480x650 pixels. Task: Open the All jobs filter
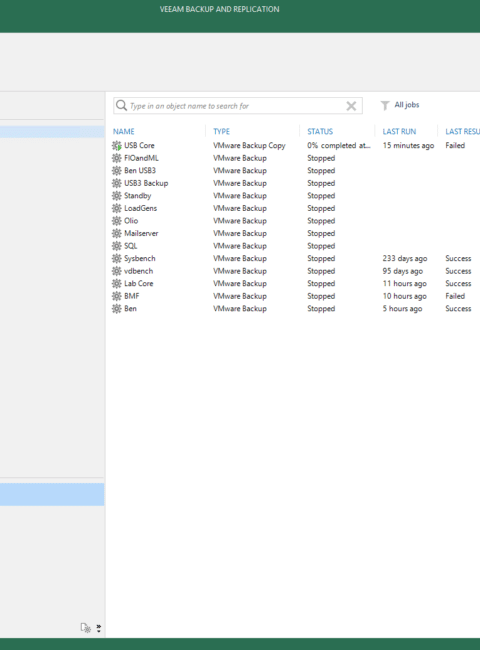click(x=400, y=105)
